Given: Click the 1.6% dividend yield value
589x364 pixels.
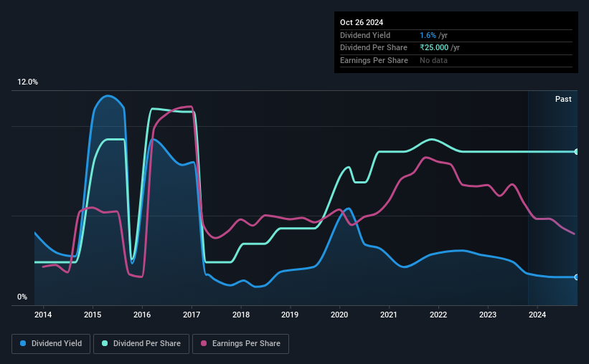Looking at the screenshot, I should 428,35.
